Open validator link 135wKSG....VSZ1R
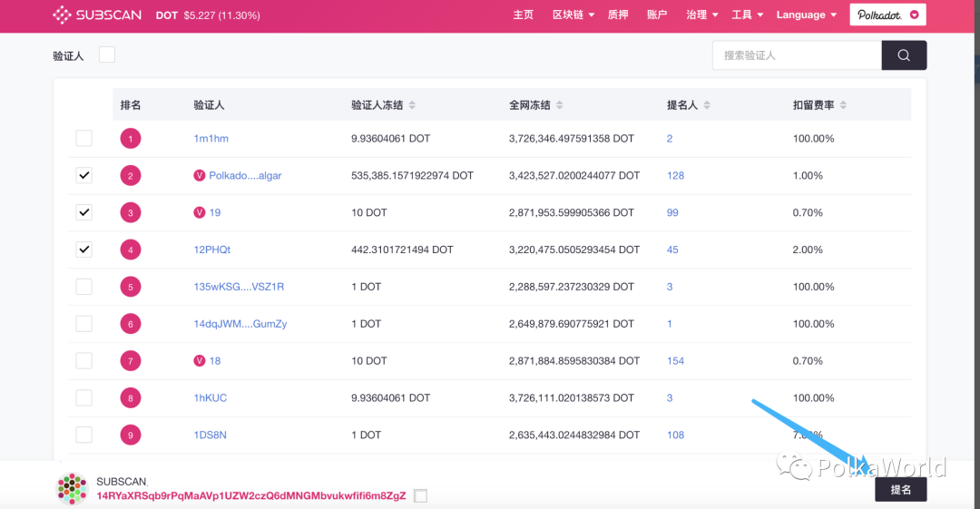 click(x=239, y=287)
